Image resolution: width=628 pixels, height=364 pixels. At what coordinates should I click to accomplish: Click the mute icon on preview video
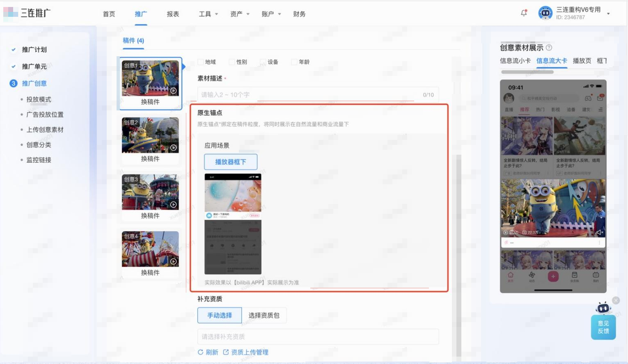[x=600, y=232]
